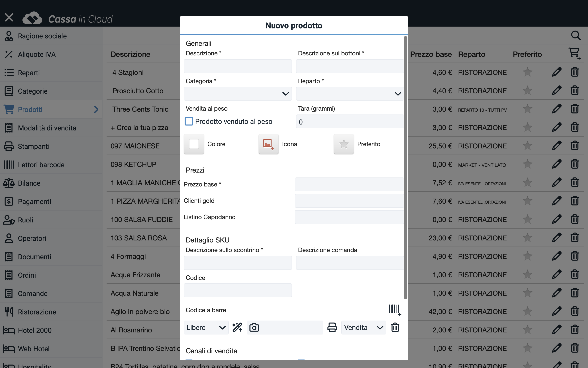Expand the Vendita barcode usage dropdown
Screen dimensions: 588x368
click(x=363, y=327)
